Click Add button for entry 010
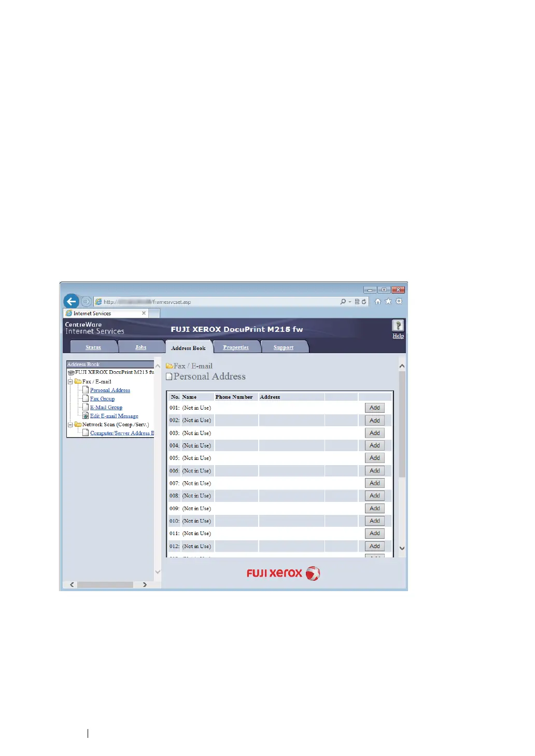Screen dimensions: 535x756 [x=375, y=521]
